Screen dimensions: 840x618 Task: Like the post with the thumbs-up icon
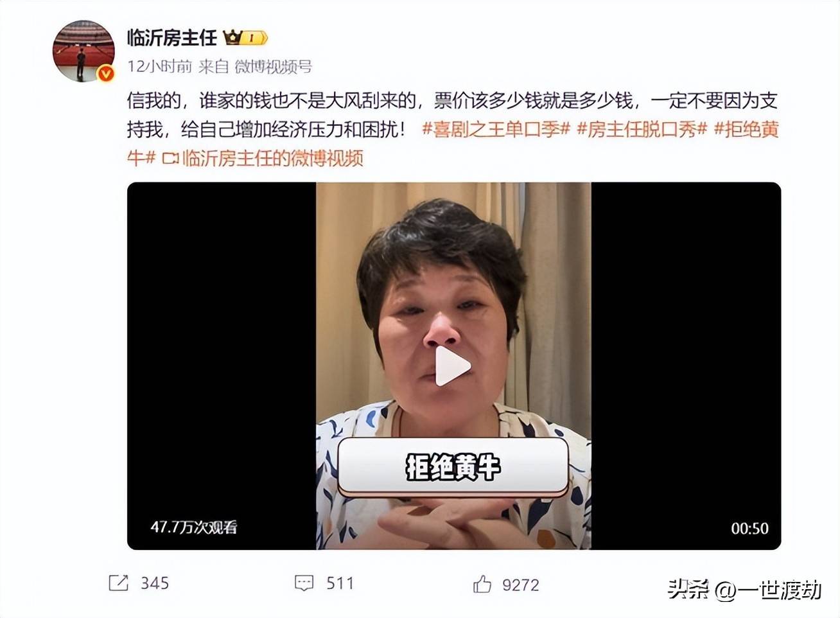(482, 584)
